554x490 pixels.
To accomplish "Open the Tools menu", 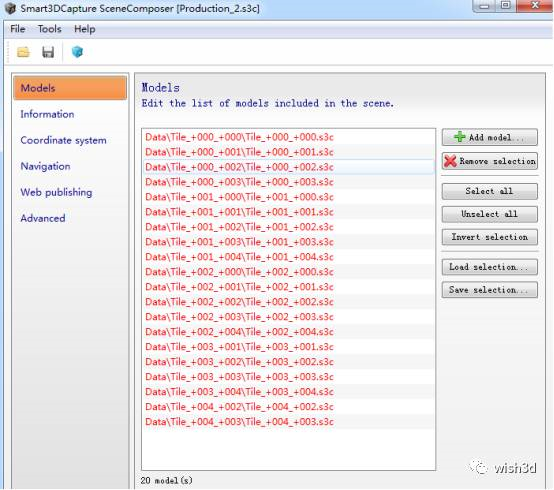I will click(49, 29).
